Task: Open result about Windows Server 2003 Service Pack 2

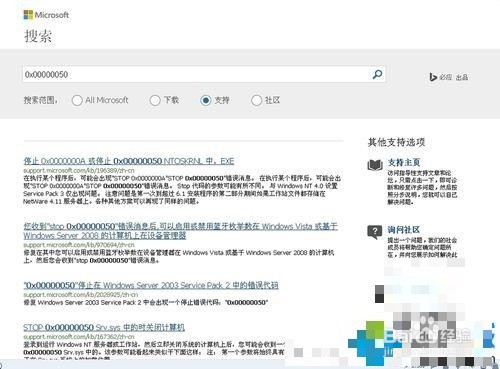Action: [x=151, y=285]
